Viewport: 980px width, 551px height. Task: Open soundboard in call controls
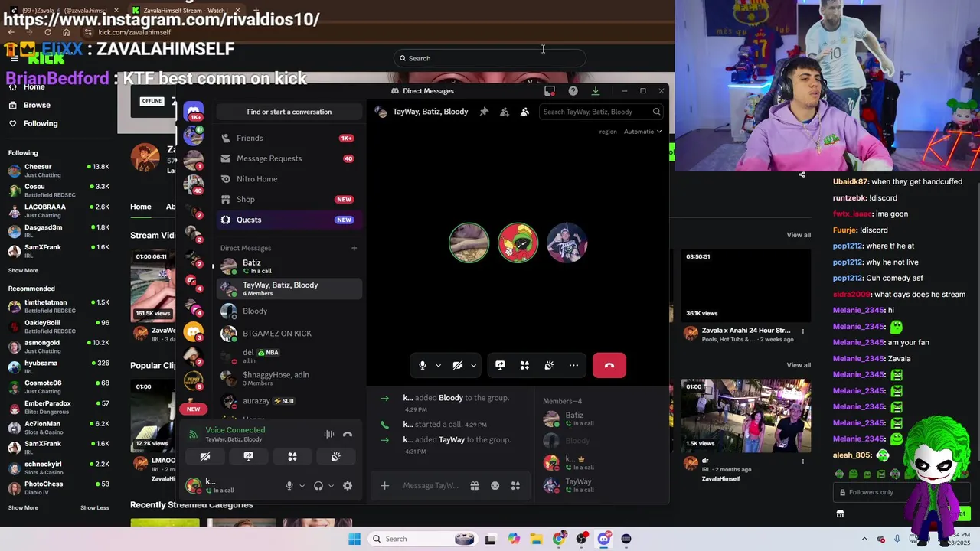tap(549, 366)
